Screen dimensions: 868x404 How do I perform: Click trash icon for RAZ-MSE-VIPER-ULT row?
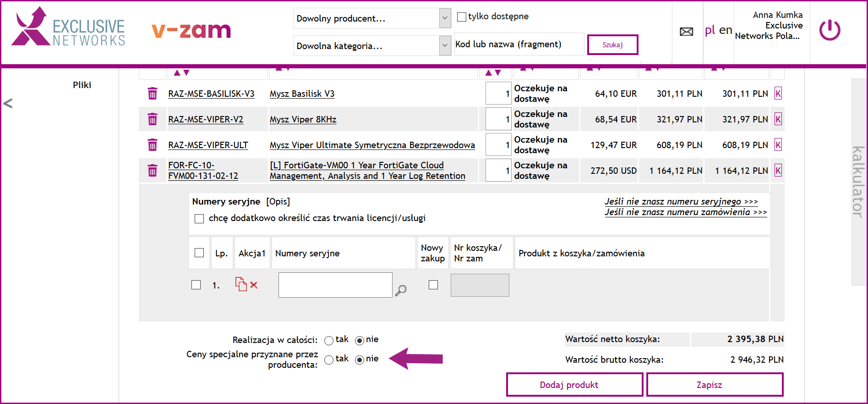(x=153, y=145)
